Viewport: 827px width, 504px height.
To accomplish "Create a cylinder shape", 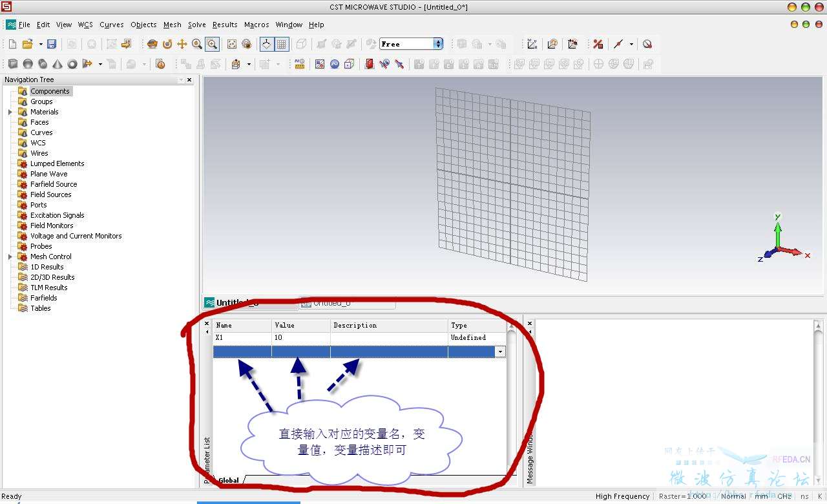I will point(43,64).
